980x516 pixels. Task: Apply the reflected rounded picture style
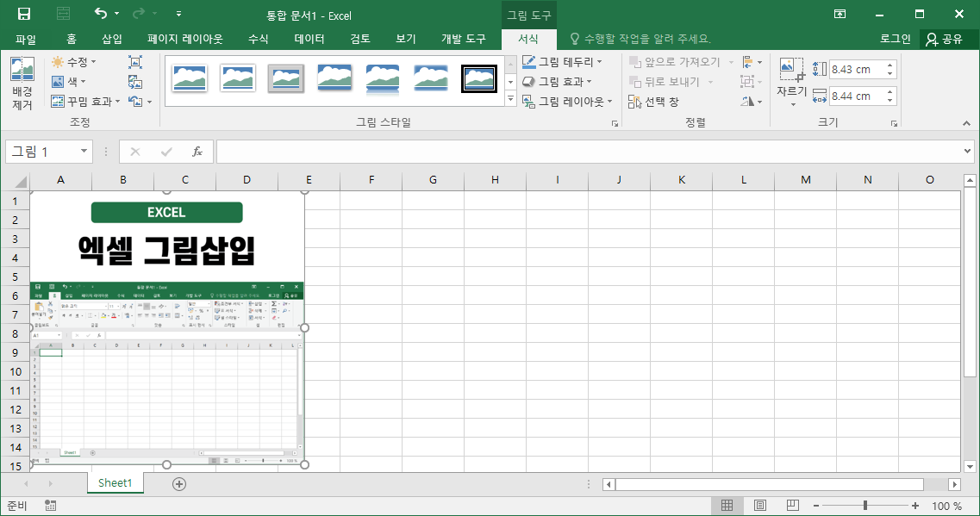[x=383, y=78]
